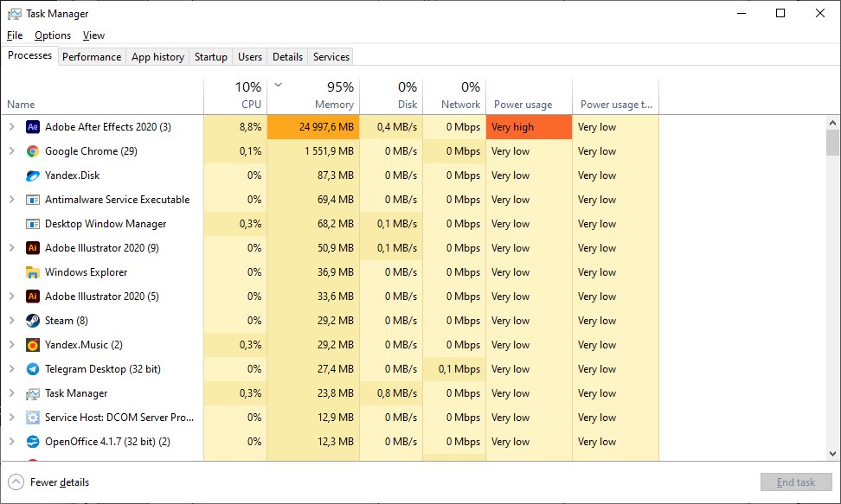The width and height of the screenshot is (841, 504).
Task: Click scrollbar up arrow in process list
Action: 832,123
